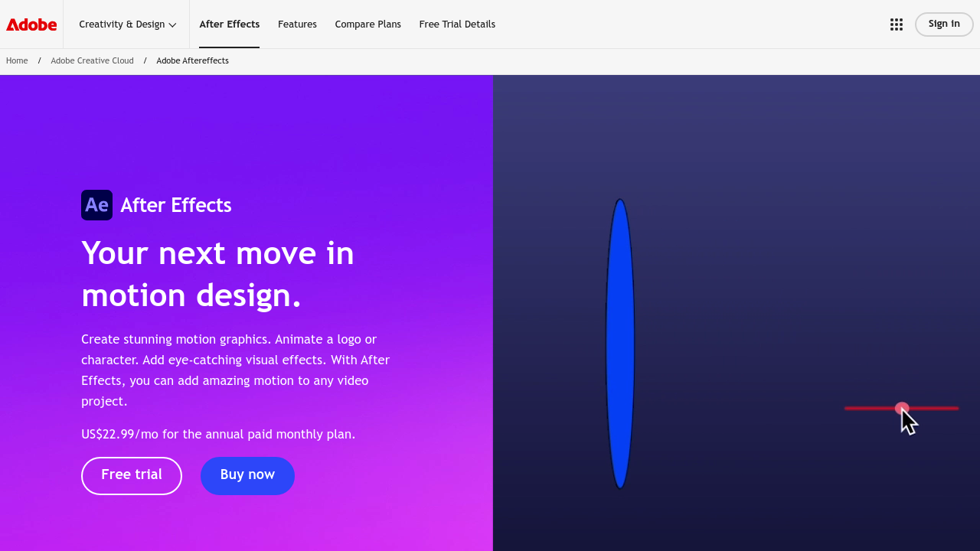Click the Ae After Effects app icon

click(96, 204)
